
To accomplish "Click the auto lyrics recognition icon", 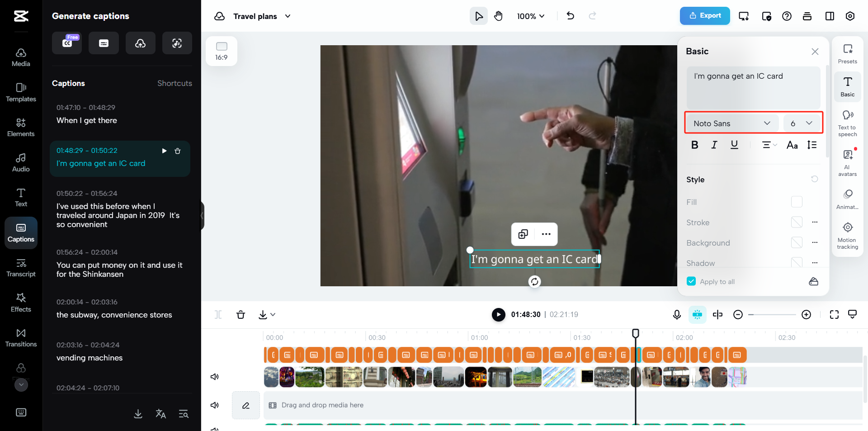I will pos(177,43).
